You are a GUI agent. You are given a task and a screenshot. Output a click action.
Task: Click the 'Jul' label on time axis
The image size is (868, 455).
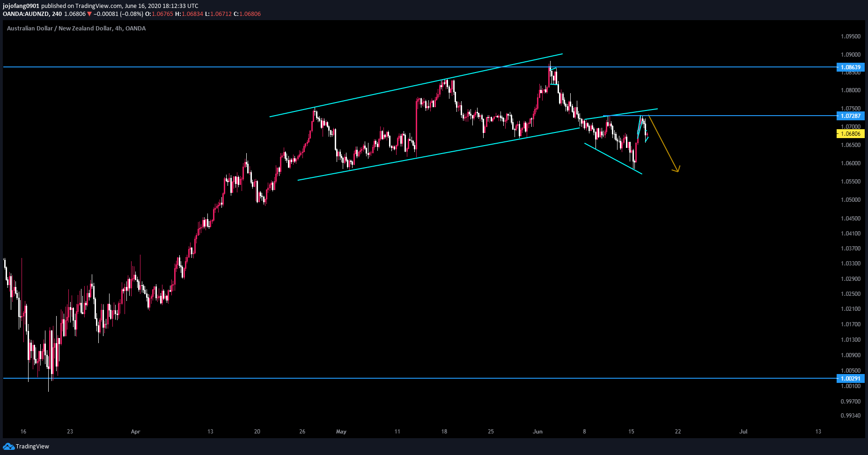(743, 431)
